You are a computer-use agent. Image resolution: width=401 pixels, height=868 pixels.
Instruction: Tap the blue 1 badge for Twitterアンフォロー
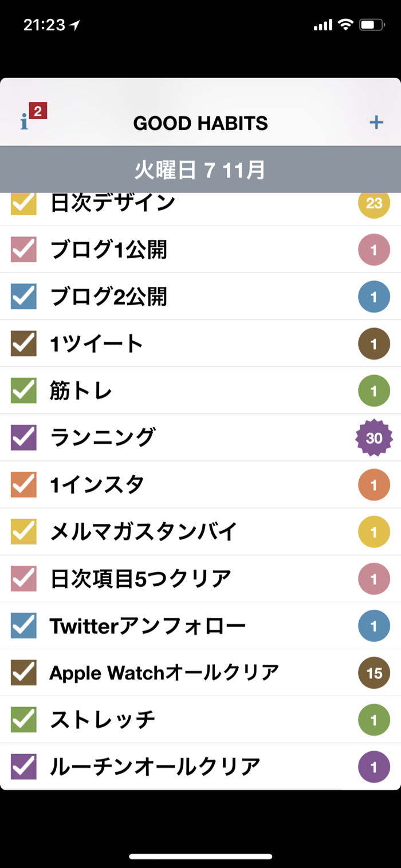[x=374, y=626]
